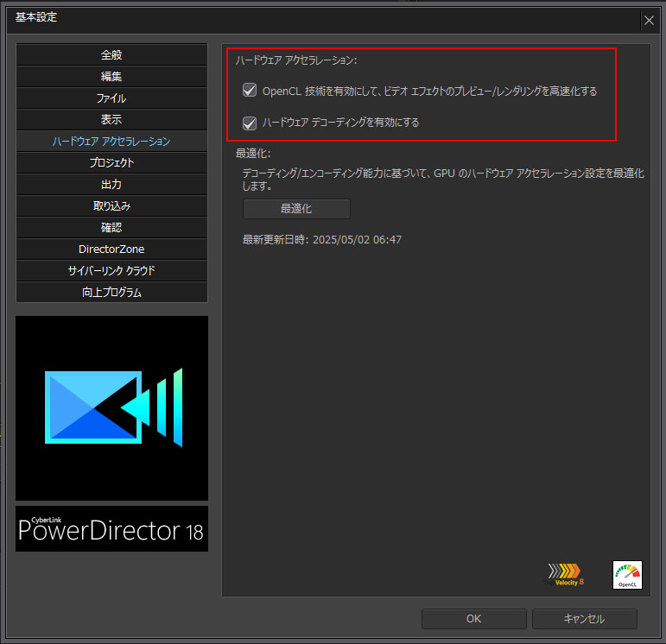Click the キャンセル button

[x=585, y=619]
